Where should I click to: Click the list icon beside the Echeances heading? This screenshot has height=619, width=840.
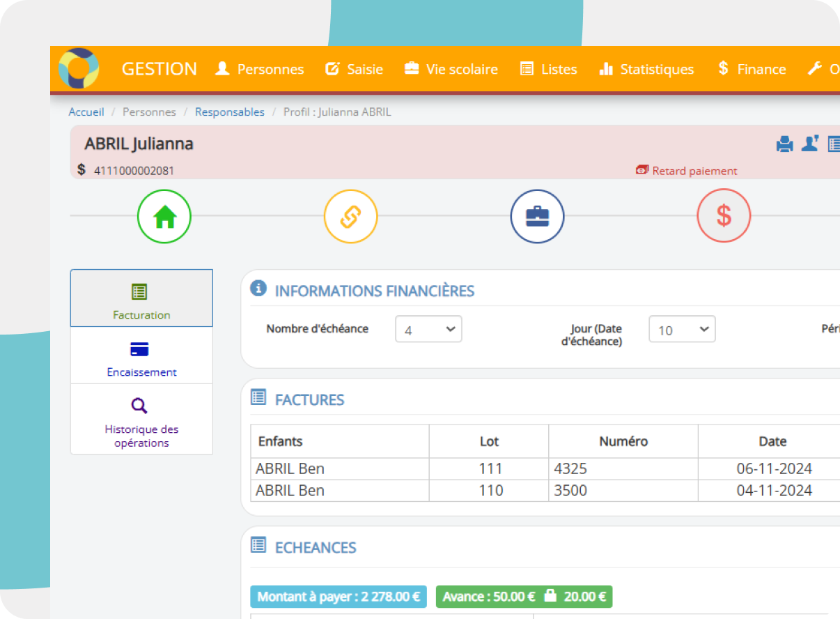click(258, 545)
